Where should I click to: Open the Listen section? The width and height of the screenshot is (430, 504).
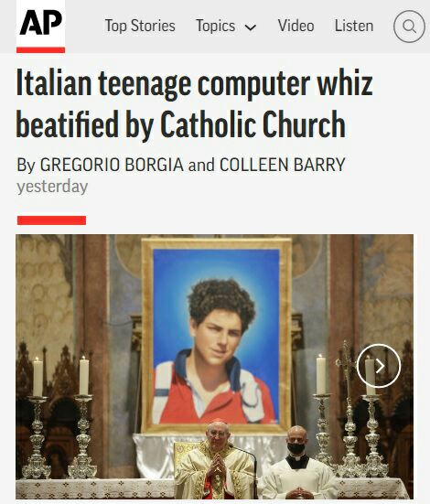coord(354,26)
